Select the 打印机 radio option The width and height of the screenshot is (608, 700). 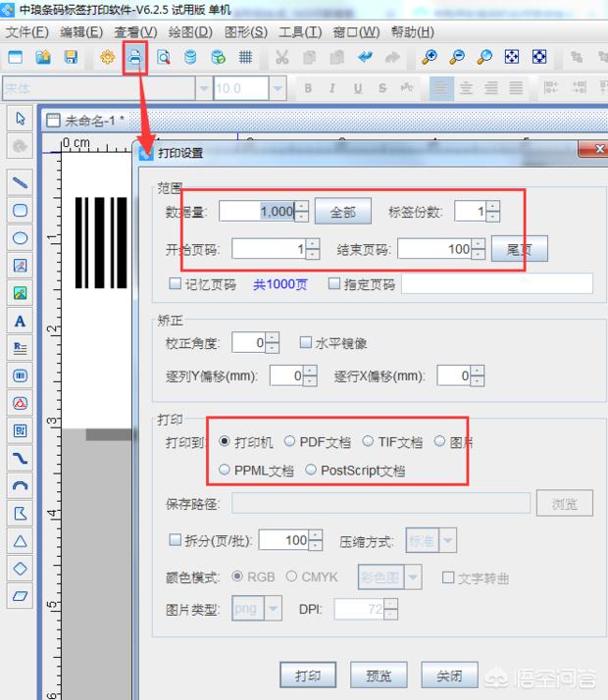(x=225, y=441)
